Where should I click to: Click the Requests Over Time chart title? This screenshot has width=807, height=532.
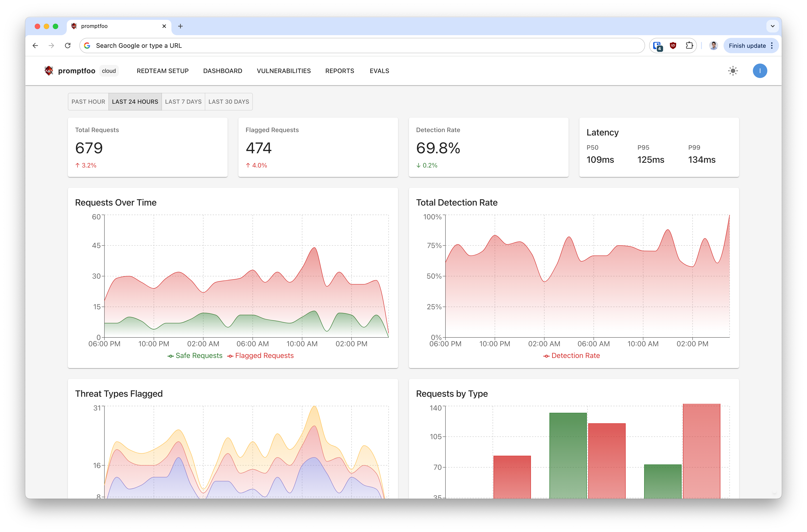[116, 203]
